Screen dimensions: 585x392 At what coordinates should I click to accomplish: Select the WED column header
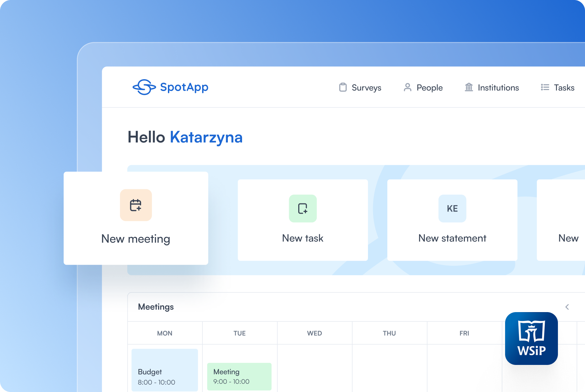(x=315, y=333)
